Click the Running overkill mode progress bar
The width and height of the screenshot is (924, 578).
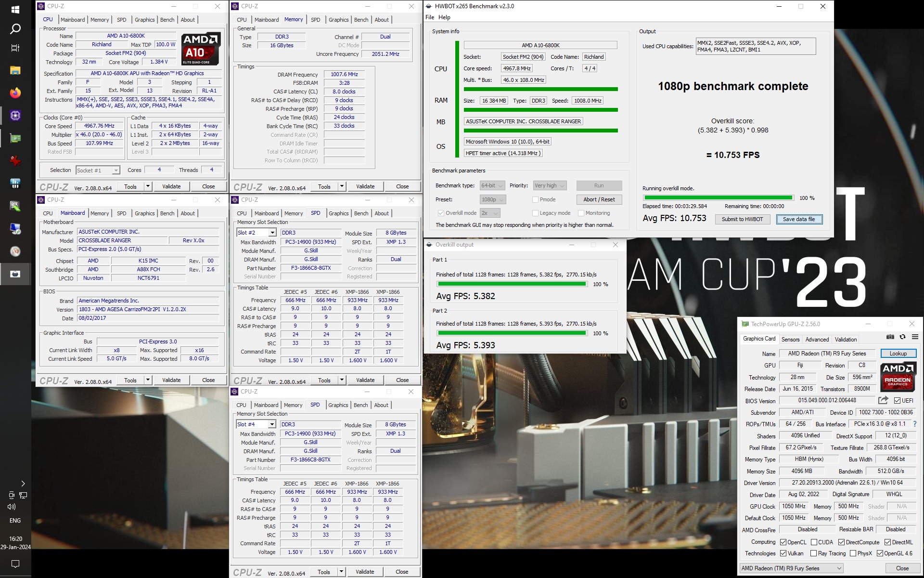tap(718, 198)
